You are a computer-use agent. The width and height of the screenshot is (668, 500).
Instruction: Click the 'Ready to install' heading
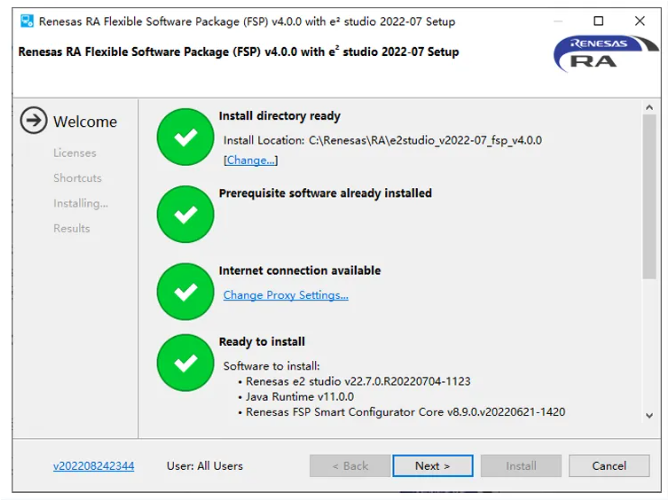click(262, 342)
